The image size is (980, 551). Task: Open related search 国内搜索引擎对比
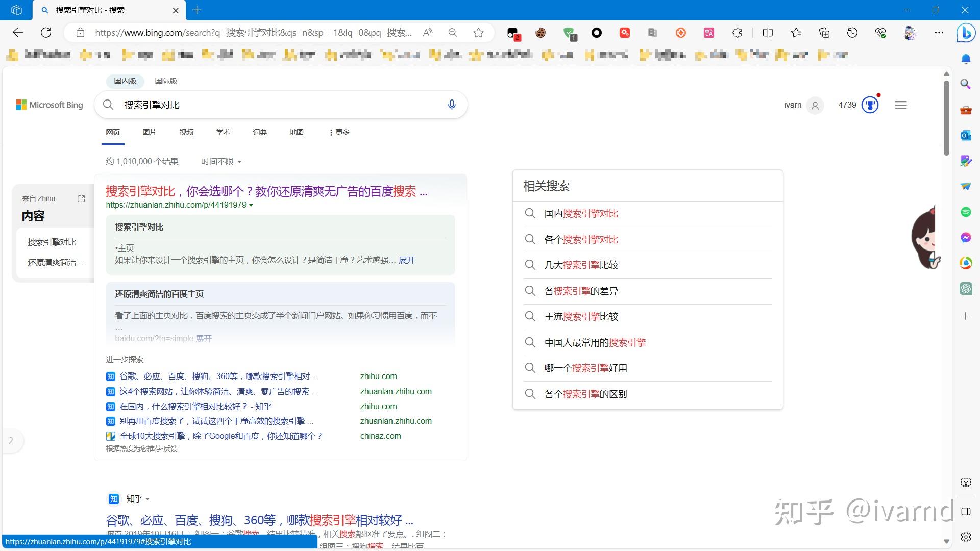(x=581, y=214)
